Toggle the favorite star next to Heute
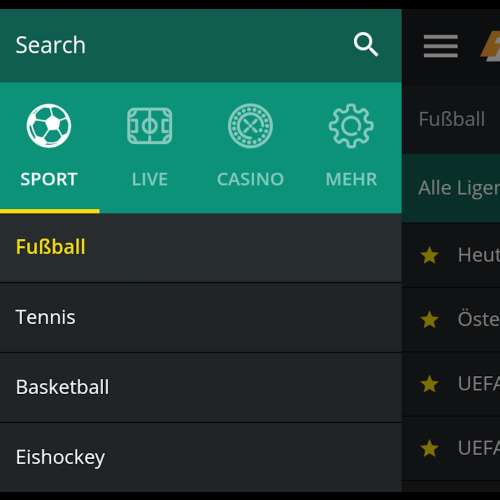 coord(430,255)
